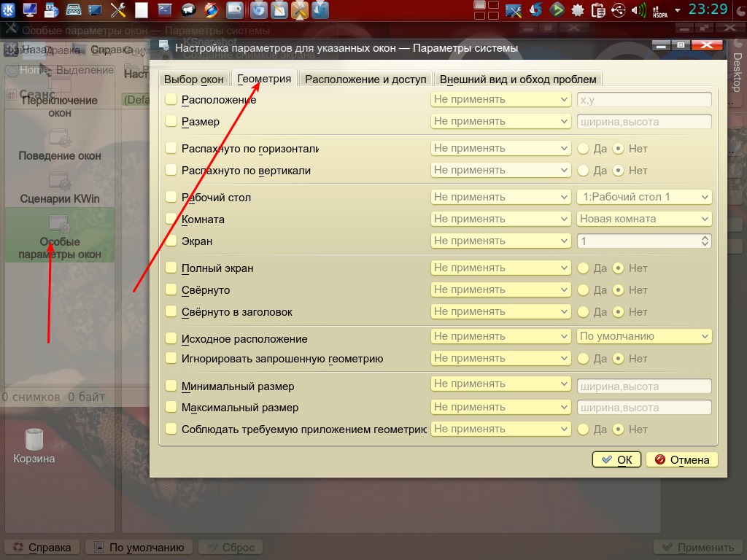The width and height of the screenshot is (747, 560).
Task: Expand the Экран rule dropdown
Action: pos(500,241)
